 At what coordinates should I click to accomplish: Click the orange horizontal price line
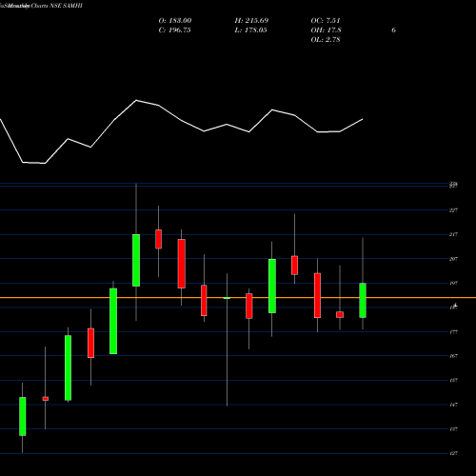(x=238, y=298)
